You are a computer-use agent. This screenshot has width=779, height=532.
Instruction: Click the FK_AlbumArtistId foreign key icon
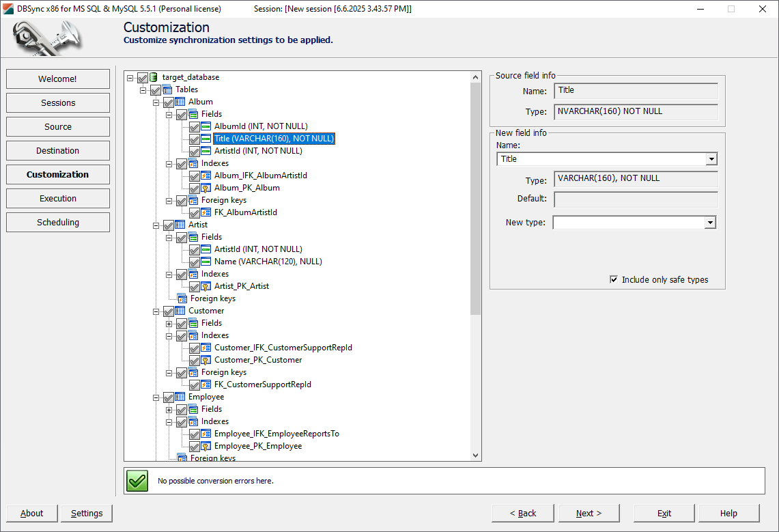(206, 212)
